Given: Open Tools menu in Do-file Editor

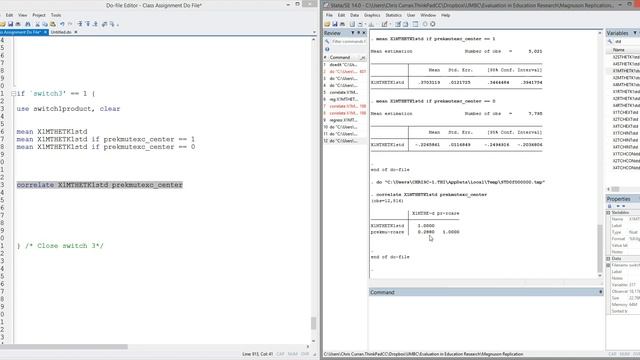Looking at the screenshot, I should (x=56, y=15).
